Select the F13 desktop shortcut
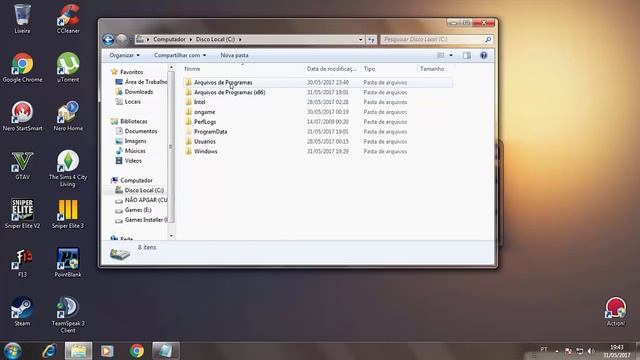This screenshot has height=360, width=640. click(x=22, y=262)
